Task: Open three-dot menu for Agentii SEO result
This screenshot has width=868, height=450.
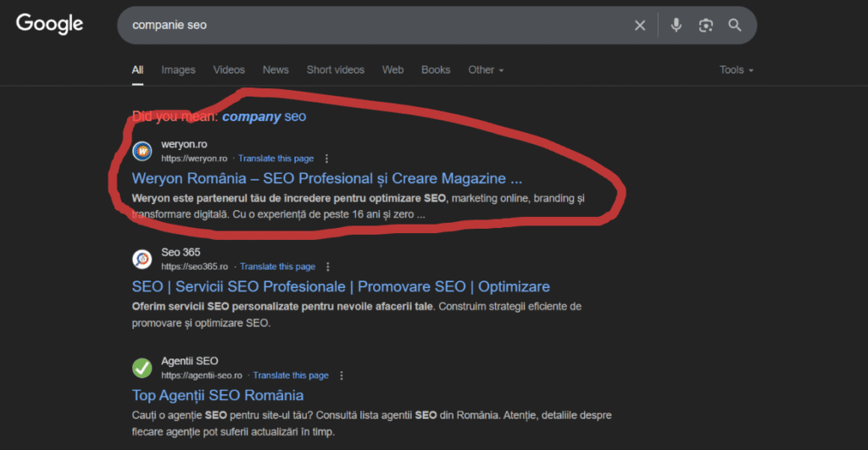Action: [342, 375]
